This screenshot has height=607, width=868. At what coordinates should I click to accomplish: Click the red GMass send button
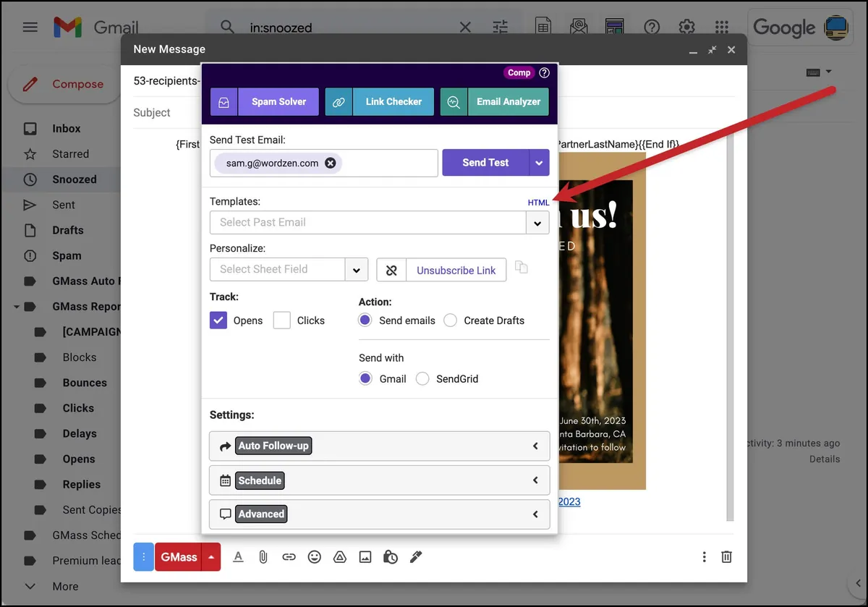tap(179, 556)
